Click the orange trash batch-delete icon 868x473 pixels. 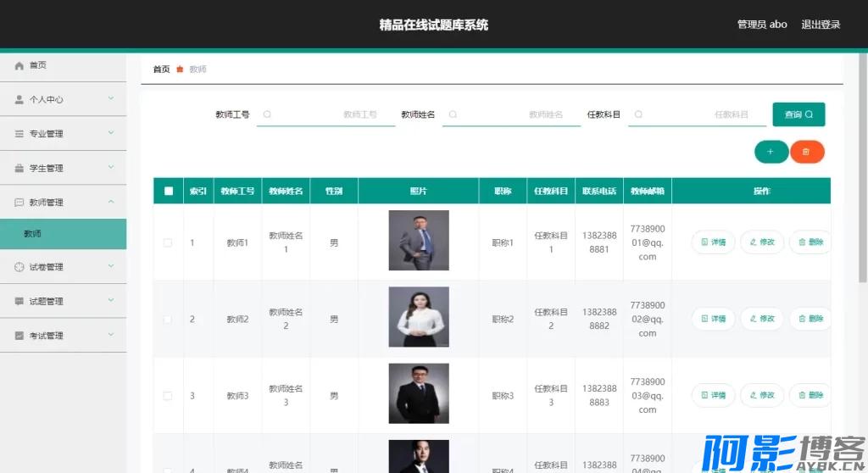[x=807, y=152]
